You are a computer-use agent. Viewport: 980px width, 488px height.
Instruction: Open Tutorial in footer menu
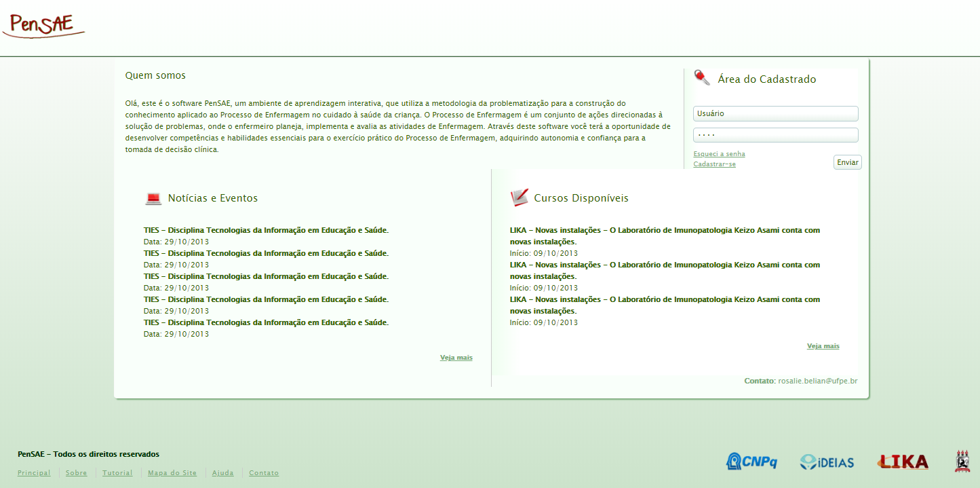coord(117,473)
